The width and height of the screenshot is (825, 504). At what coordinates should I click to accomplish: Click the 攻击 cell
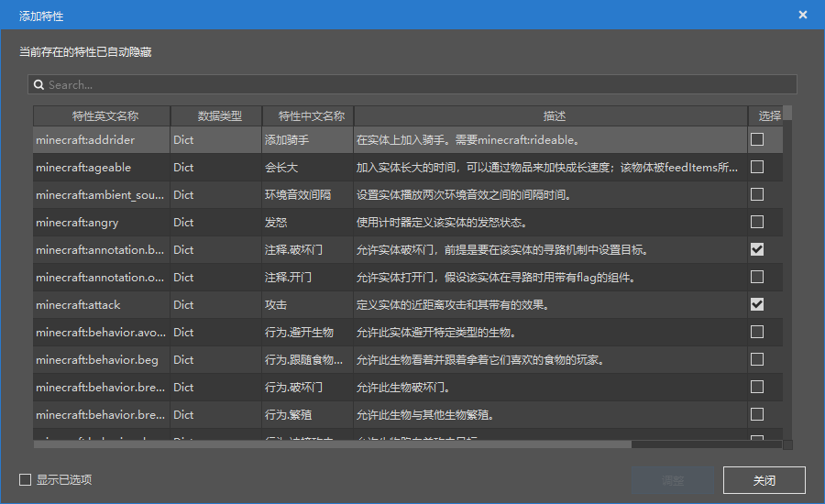pos(308,304)
